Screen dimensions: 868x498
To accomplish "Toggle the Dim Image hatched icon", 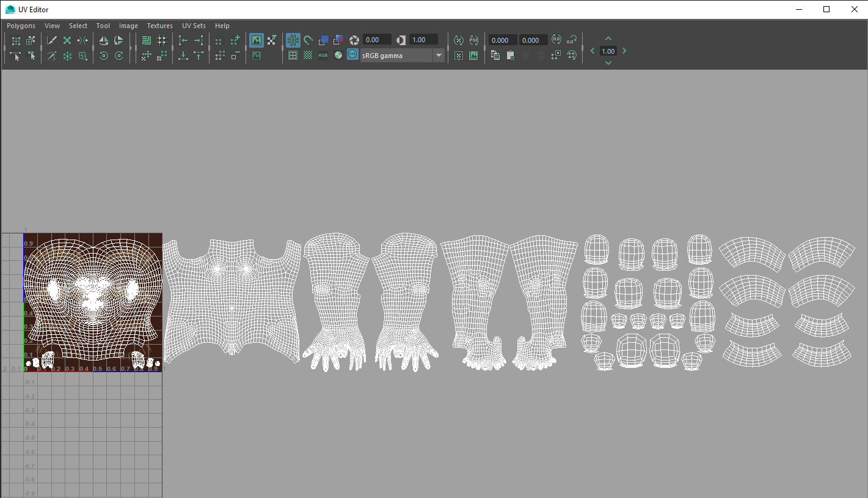I will coord(257,56).
